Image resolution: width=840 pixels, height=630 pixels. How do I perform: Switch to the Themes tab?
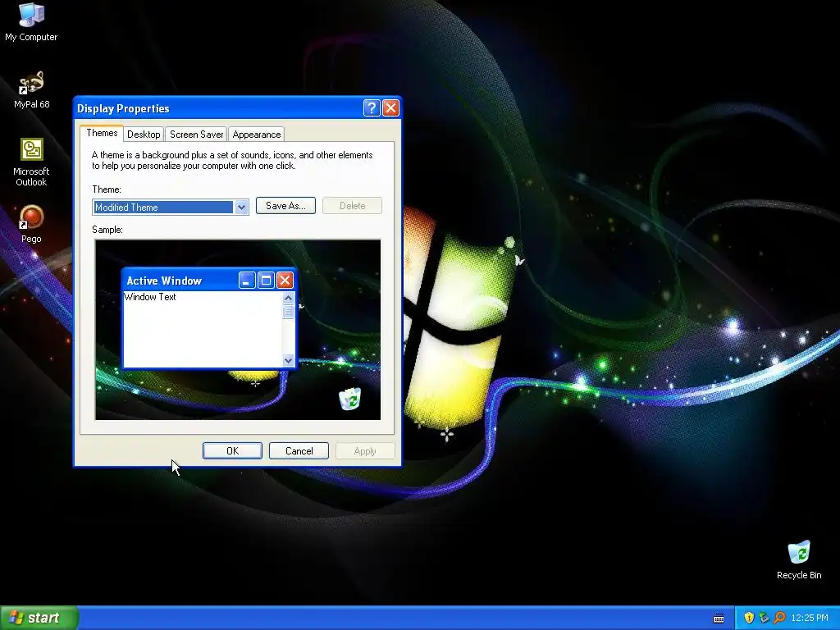click(102, 133)
